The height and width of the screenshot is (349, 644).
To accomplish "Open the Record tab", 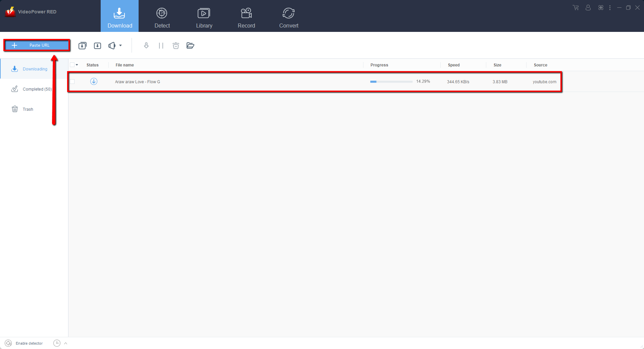I will pos(246,16).
